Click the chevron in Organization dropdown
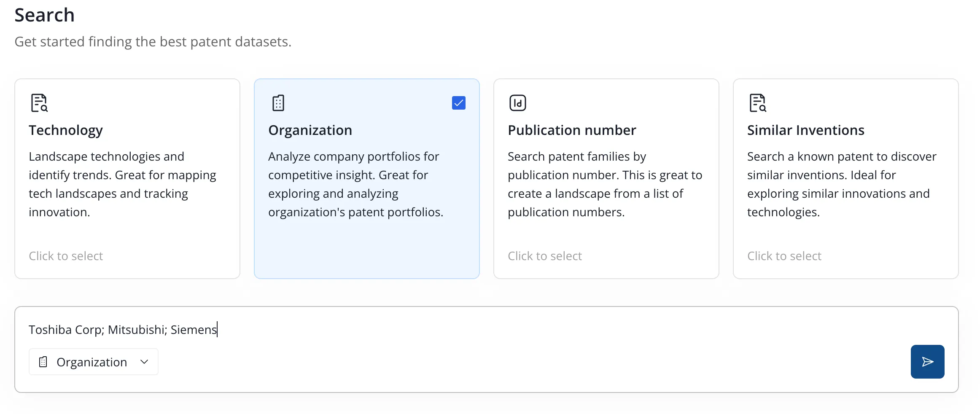The width and height of the screenshot is (980, 414). click(x=144, y=362)
